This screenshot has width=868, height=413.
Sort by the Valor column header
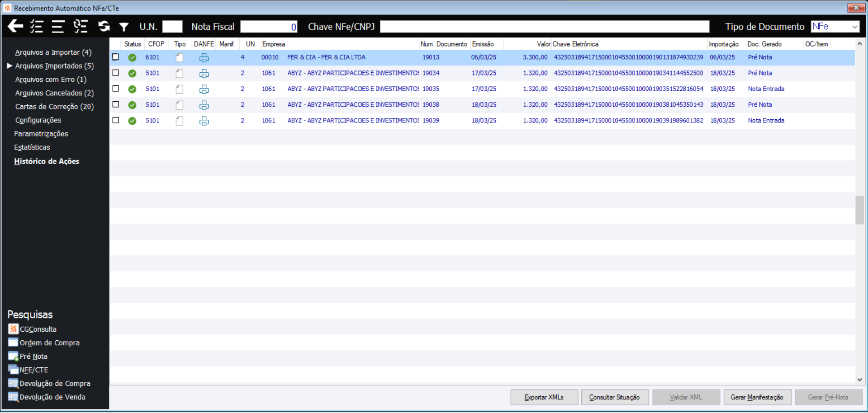(x=527, y=44)
